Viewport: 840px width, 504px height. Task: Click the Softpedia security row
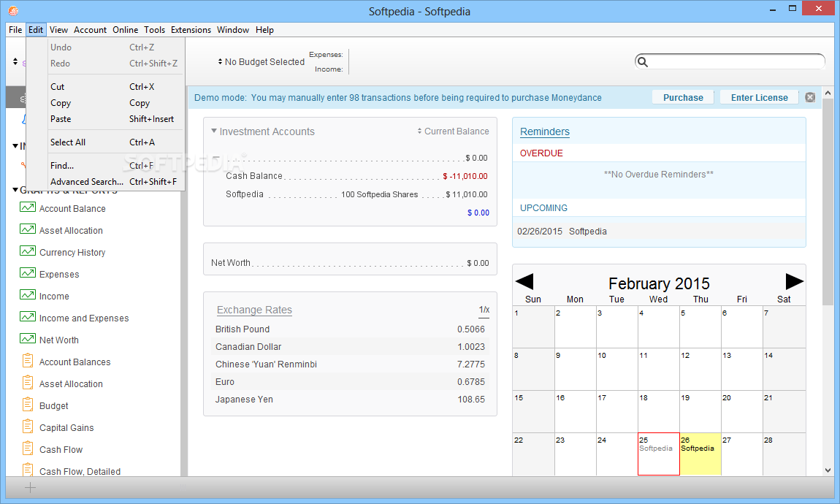coord(356,194)
